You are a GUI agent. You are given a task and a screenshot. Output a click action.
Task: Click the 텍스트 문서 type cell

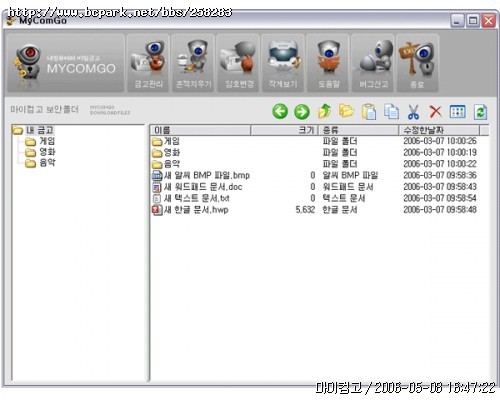pyautogui.click(x=344, y=198)
